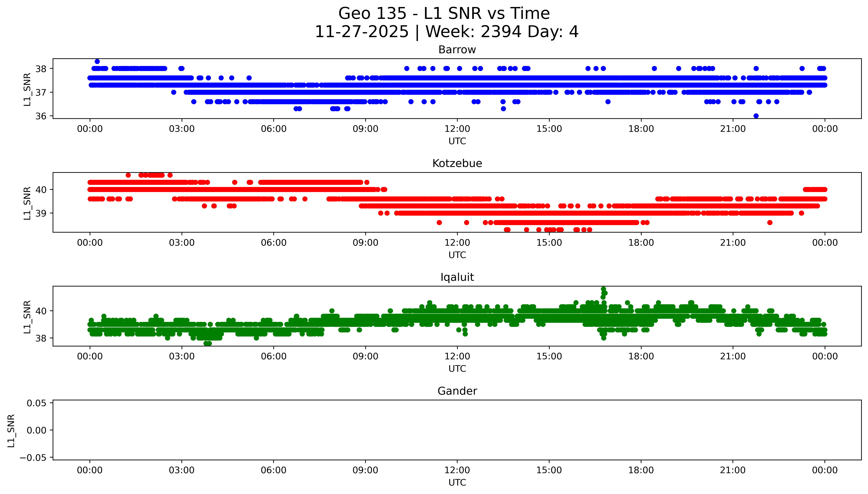Click the Gander subplot title

(457, 391)
